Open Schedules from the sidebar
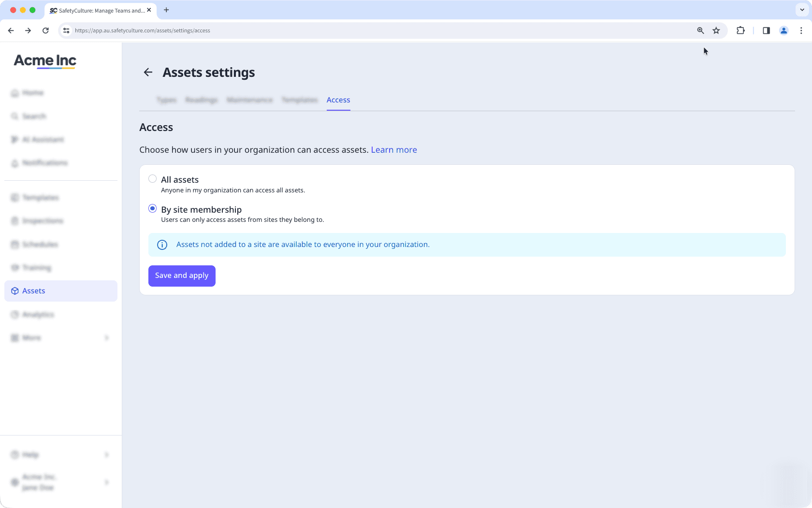 pos(40,244)
